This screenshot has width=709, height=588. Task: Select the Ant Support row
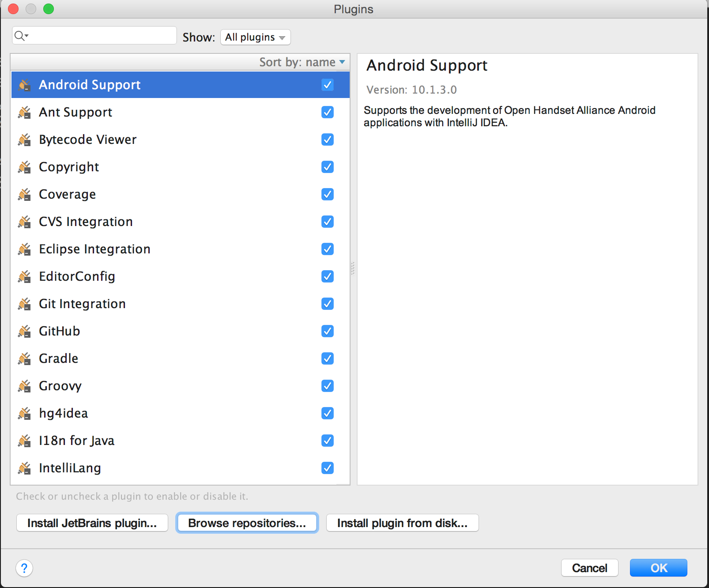click(x=180, y=112)
